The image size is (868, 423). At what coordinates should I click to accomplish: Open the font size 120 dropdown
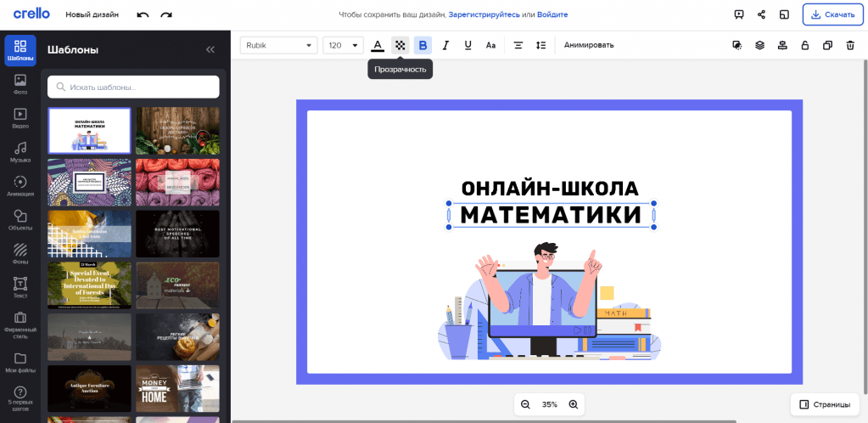[x=343, y=45]
